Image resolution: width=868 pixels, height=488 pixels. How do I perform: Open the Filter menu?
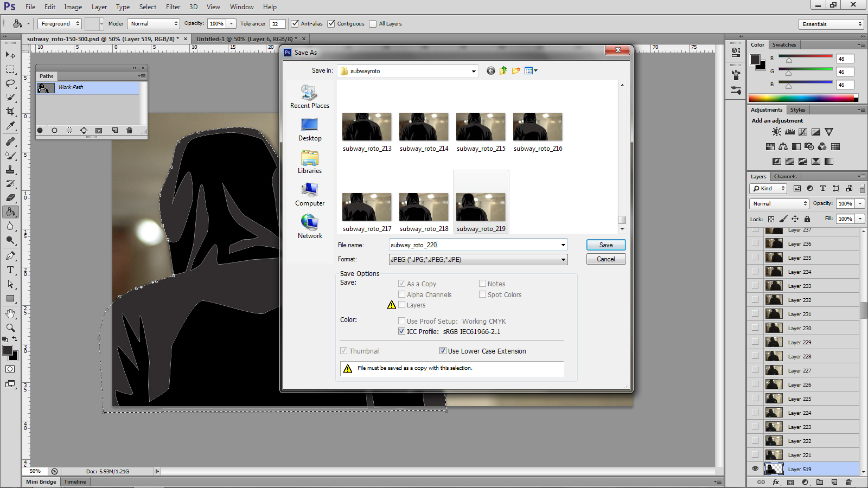(x=173, y=7)
